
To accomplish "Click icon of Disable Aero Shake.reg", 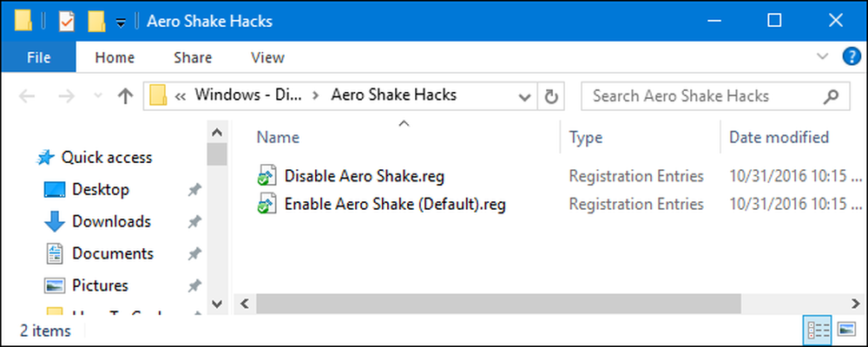I will pyautogui.click(x=266, y=177).
